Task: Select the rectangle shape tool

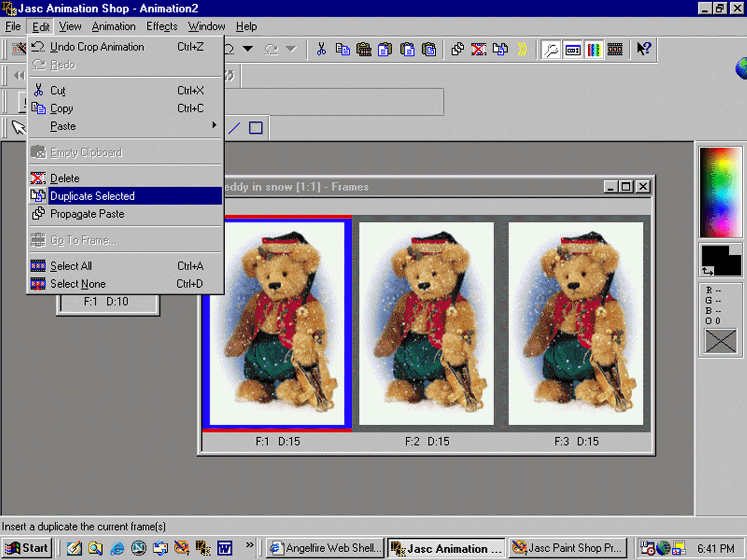Action: click(x=256, y=128)
